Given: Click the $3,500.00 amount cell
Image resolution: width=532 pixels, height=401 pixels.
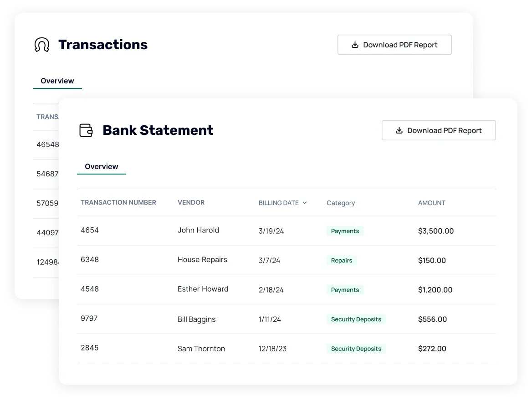Looking at the screenshot, I should pos(436,231).
